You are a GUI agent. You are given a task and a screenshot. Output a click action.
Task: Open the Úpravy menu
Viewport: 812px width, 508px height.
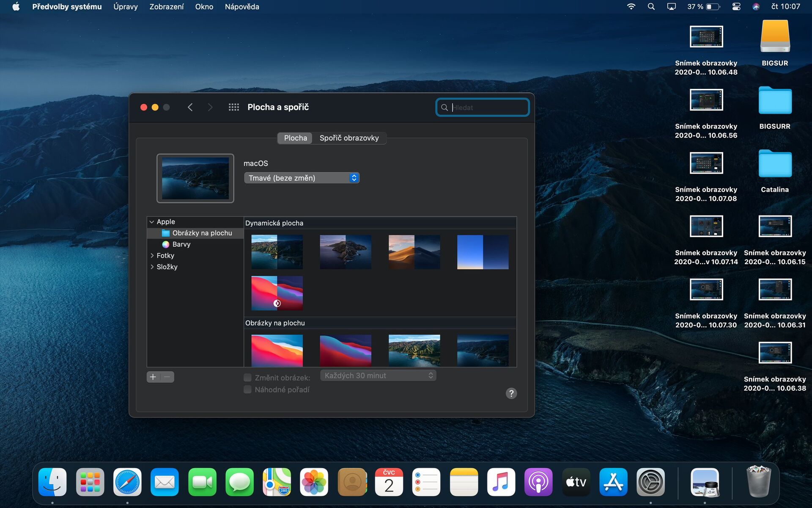coord(126,7)
